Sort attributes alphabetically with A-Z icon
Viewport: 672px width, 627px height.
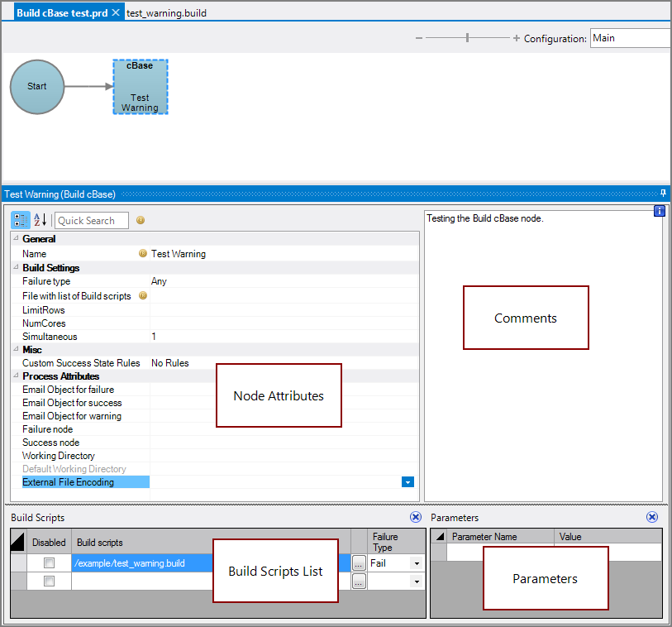(x=40, y=220)
